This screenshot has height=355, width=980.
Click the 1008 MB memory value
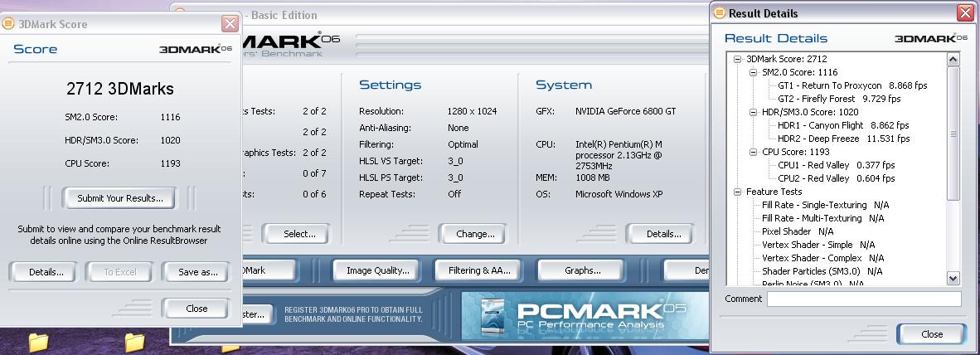coord(594,177)
